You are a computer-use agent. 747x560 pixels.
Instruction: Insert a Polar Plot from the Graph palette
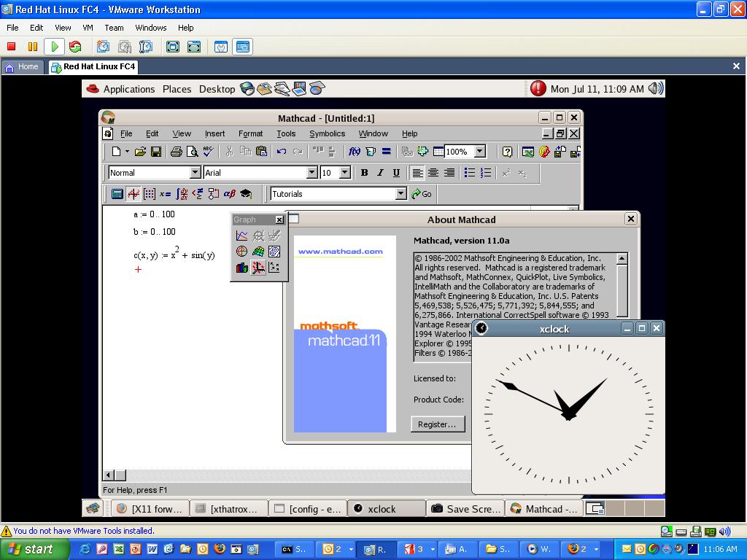click(x=241, y=251)
